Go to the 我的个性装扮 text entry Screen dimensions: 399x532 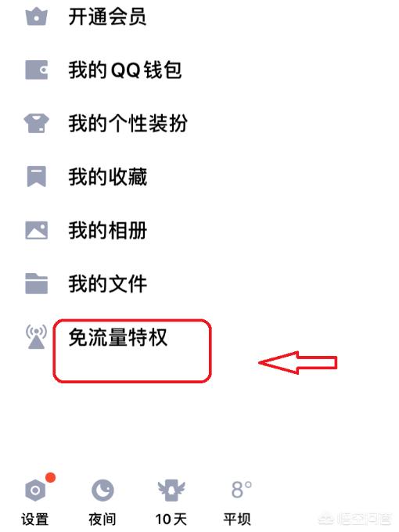pos(128,123)
